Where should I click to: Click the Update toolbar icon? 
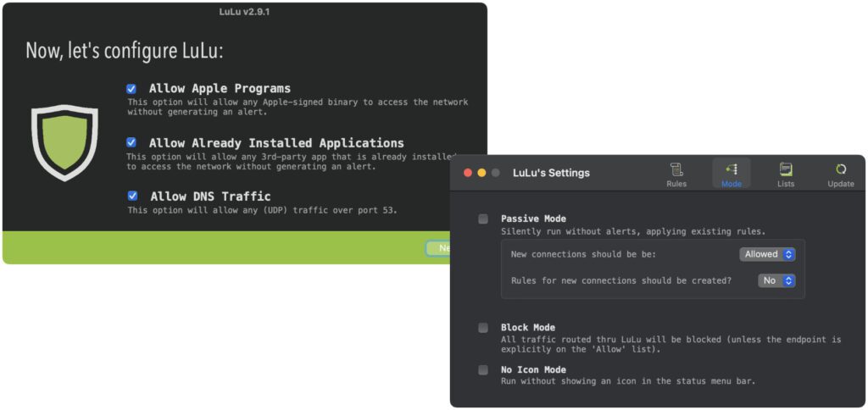coord(840,175)
